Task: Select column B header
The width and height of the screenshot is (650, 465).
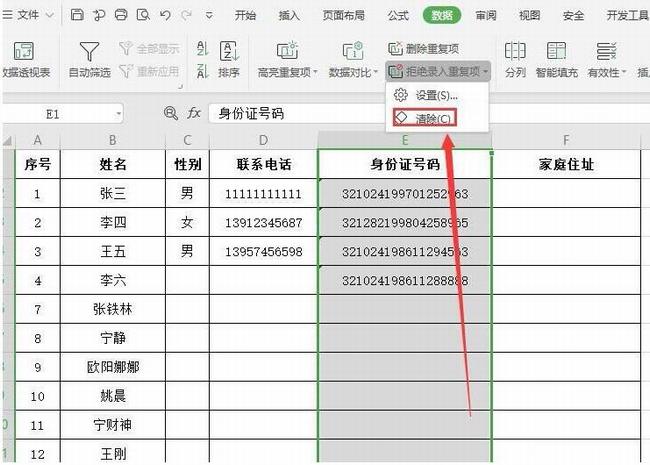Action: (113, 140)
